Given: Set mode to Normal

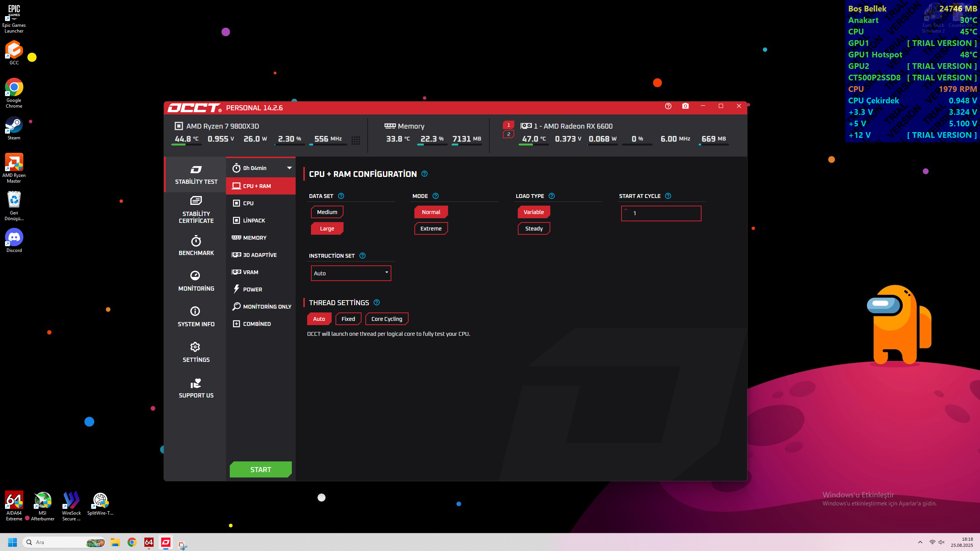Looking at the screenshot, I should click(x=431, y=212).
